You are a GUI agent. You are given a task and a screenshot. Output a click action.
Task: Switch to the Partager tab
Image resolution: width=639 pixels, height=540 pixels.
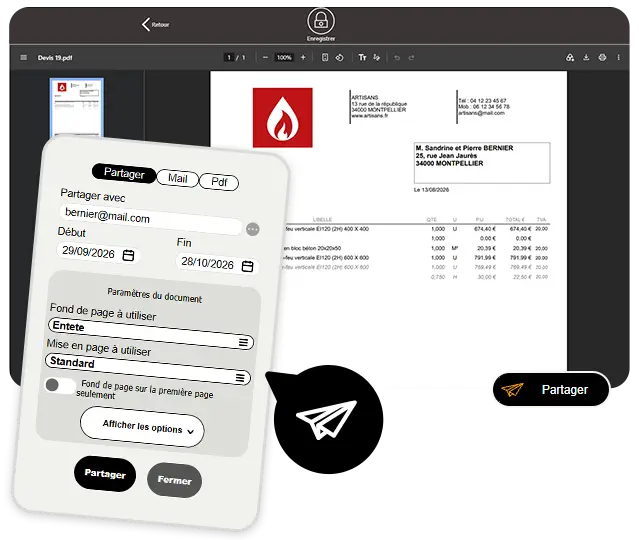tap(124, 173)
